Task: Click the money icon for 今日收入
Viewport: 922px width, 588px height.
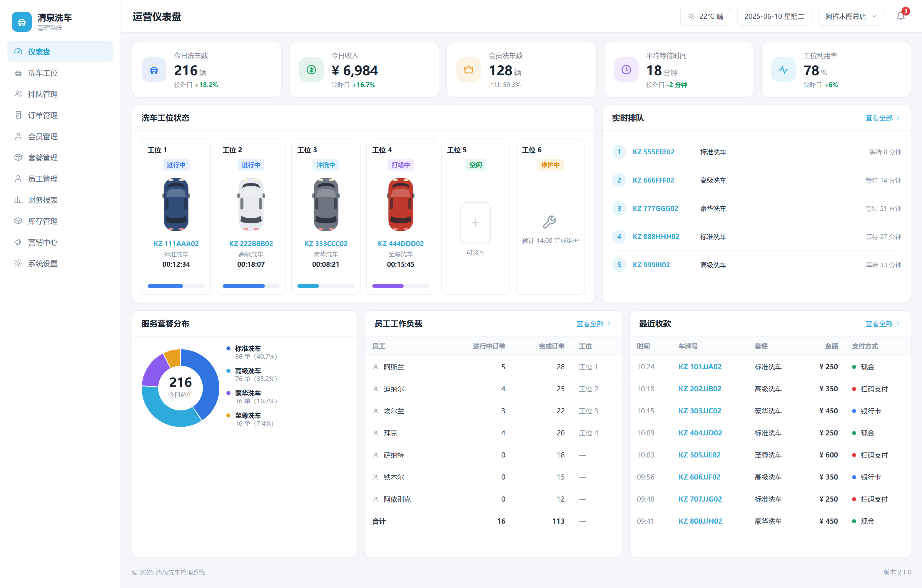Action: 311,70
